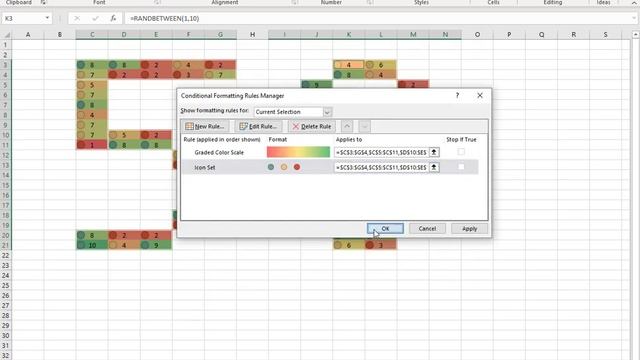Click Apply in the Rules Manager
The height and width of the screenshot is (360, 640).
click(469, 229)
